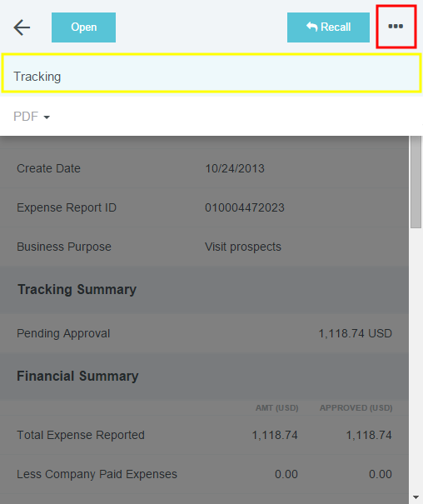Click the Recall arrow icon
Screen dimensions: 423x504
tap(311, 27)
